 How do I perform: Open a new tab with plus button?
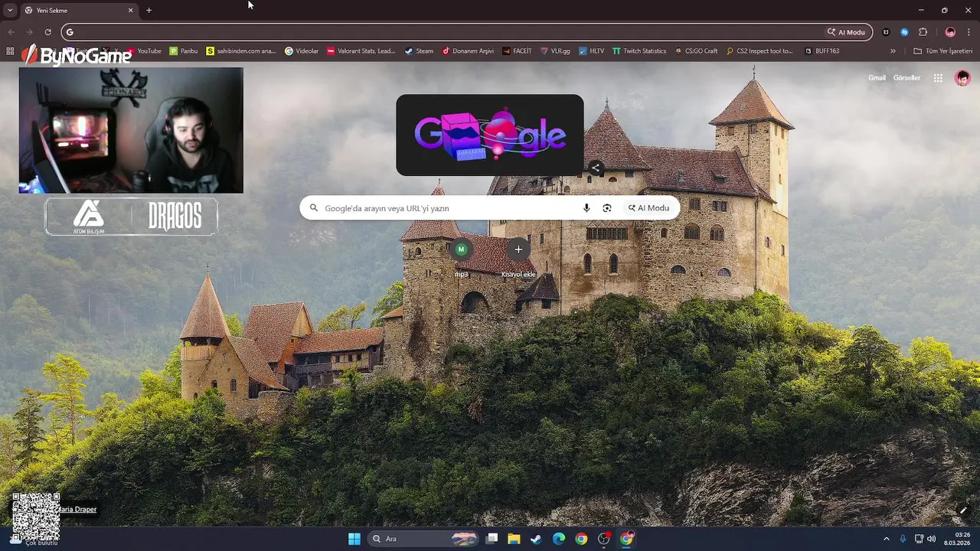click(x=149, y=10)
